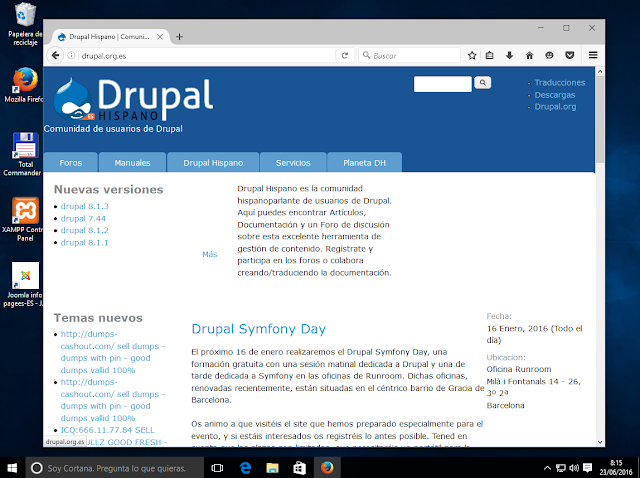640x478 pixels.
Task: Click the vertical scrollbar thumb
Action: click(600, 120)
